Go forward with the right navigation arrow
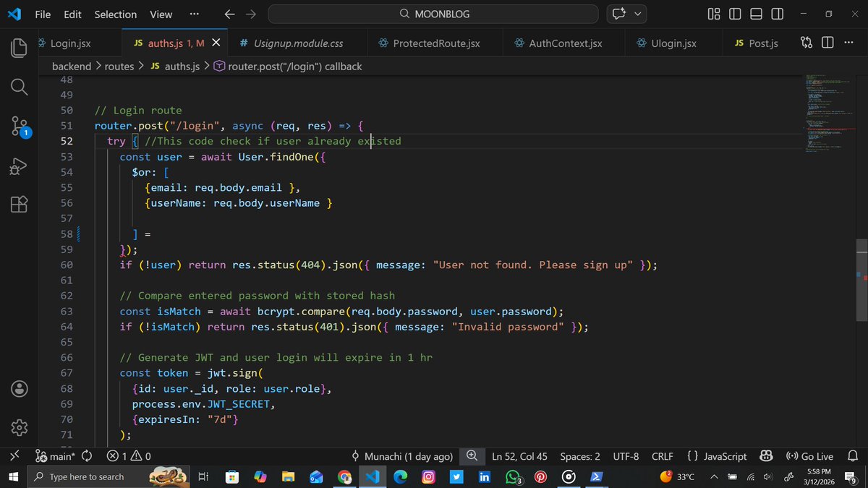Image resolution: width=868 pixels, height=488 pixels. tap(251, 14)
